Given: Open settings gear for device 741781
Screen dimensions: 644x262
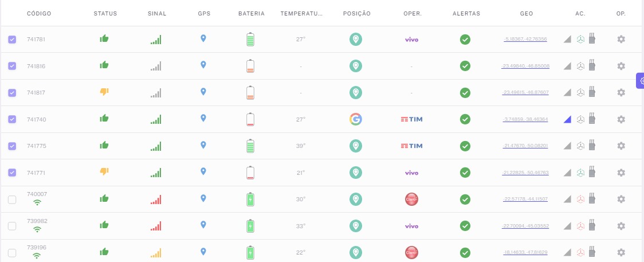Looking at the screenshot, I should 621,40.
